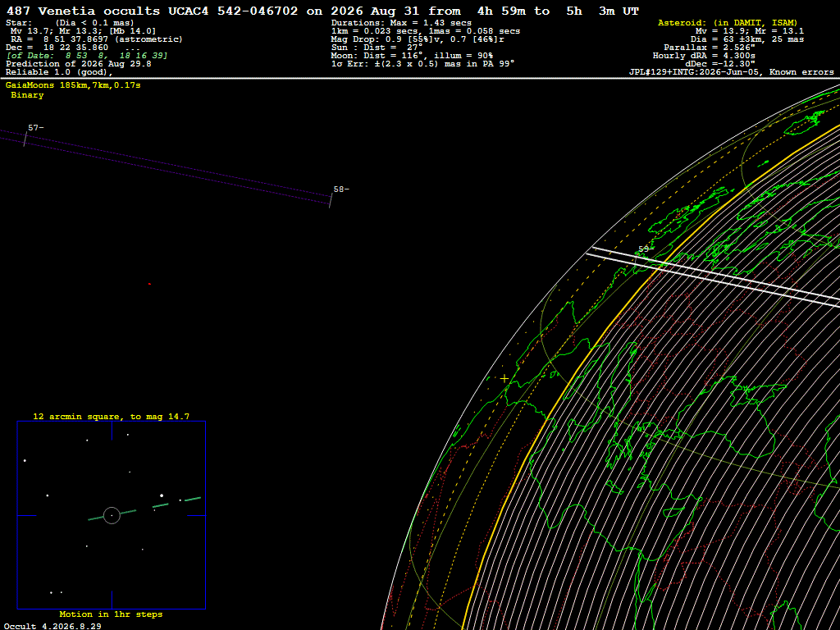Click the GaiaMoons 185km,7km,0.17s label
Screen dimensions: 840x630
[x=73, y=85]
